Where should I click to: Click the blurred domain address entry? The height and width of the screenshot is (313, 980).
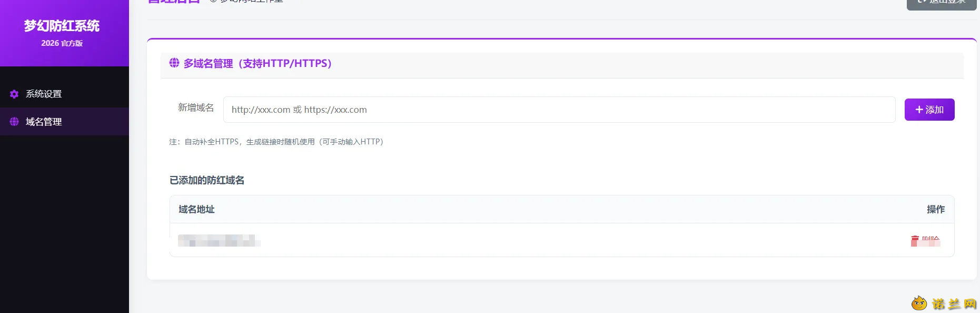click(x=219, y=241)
